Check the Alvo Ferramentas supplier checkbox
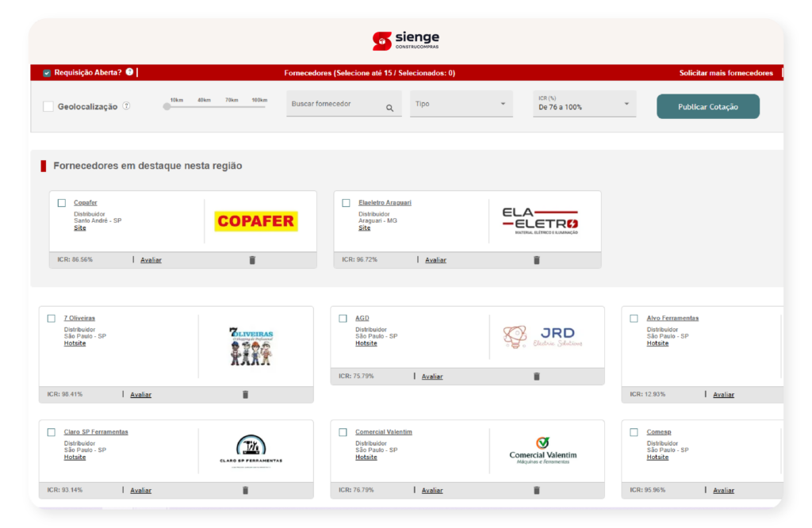Viewport: 812px width, 528px height. [x=634, y=319]
